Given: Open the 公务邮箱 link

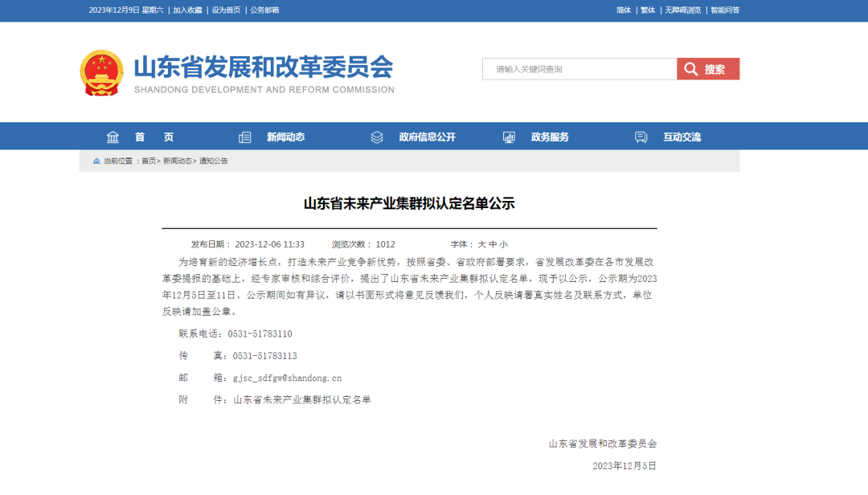Looking at the screenshot, I should [x=264, y=10].
